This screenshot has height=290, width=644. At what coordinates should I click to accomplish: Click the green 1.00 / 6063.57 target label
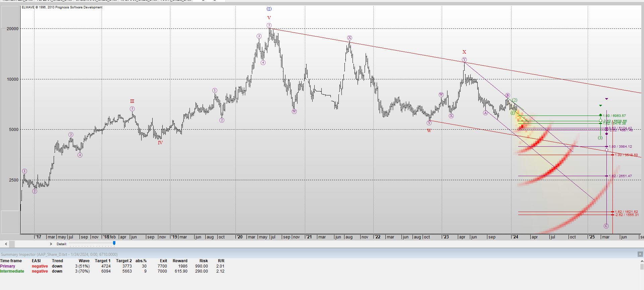pyautogui.click(x=614, y=116)
